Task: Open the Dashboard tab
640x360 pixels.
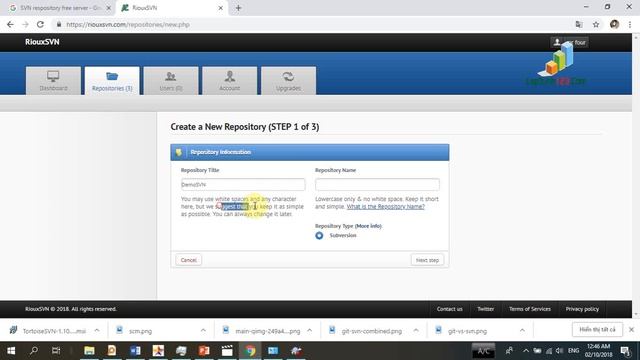Action: tap(53, 81)
